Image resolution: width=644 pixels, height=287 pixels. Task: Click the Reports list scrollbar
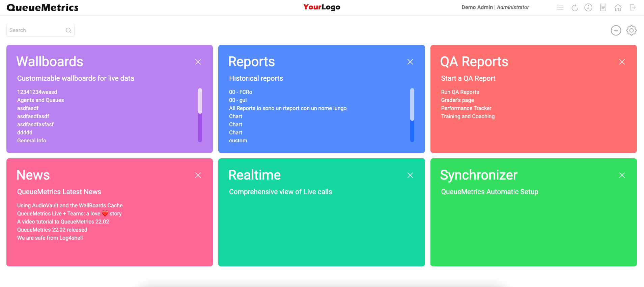(412, 115)
